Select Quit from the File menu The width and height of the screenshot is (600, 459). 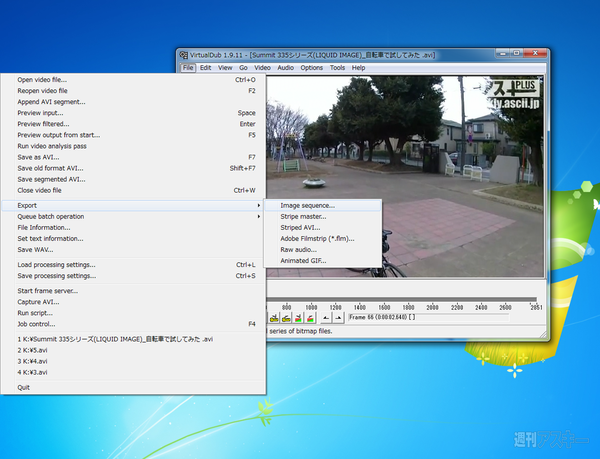point(24,387)
